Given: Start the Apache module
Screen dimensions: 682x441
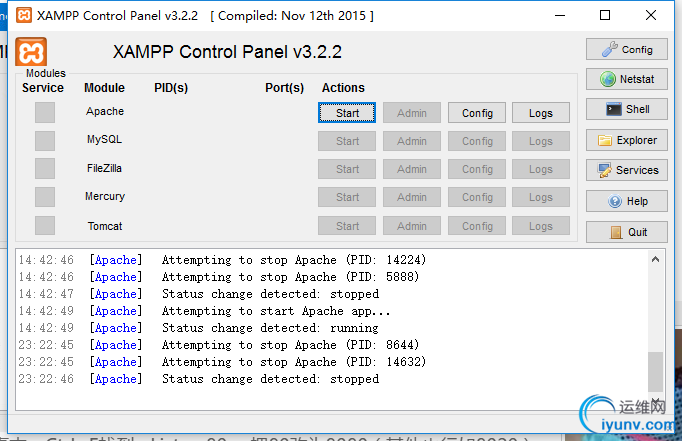Looking at the screenshot, I should 347,113.
